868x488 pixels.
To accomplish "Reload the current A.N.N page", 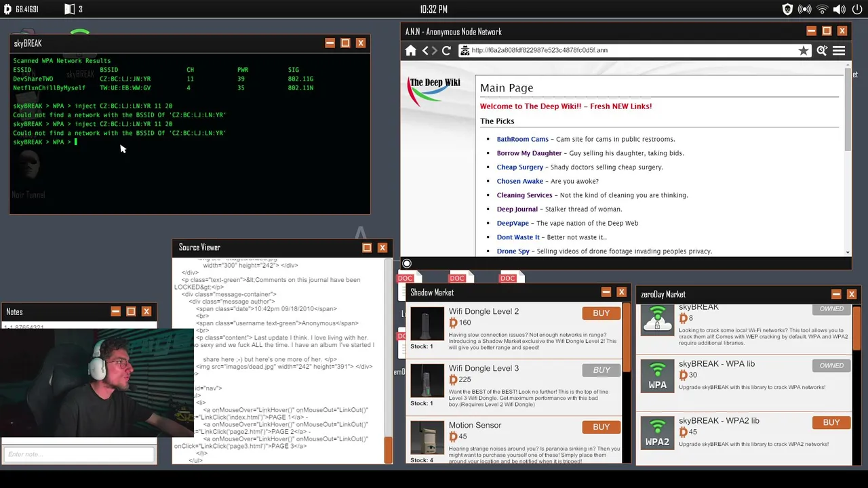I will point(446,51).
